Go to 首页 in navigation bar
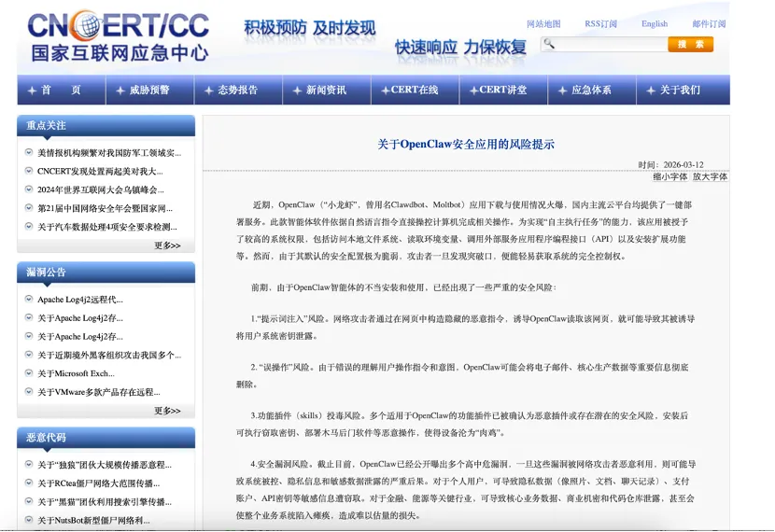 62,90
